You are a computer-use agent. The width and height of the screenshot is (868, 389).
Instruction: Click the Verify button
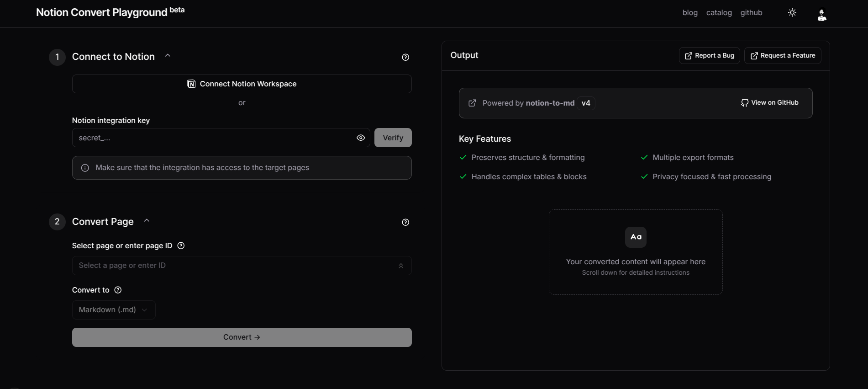(393, 138)
